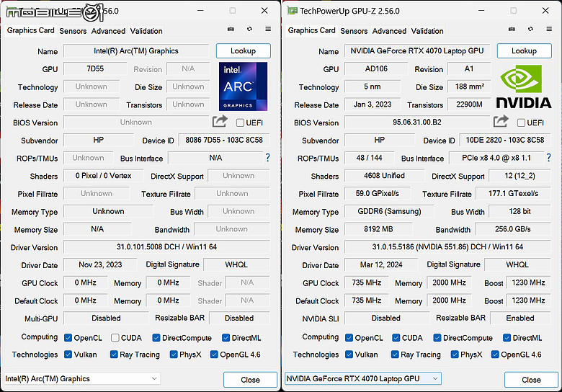This screenshot has width=562, height=392.
Task: Toggle OpenGL 4.6 checkbox in Intel window
Action: click(x=214, y=355)
